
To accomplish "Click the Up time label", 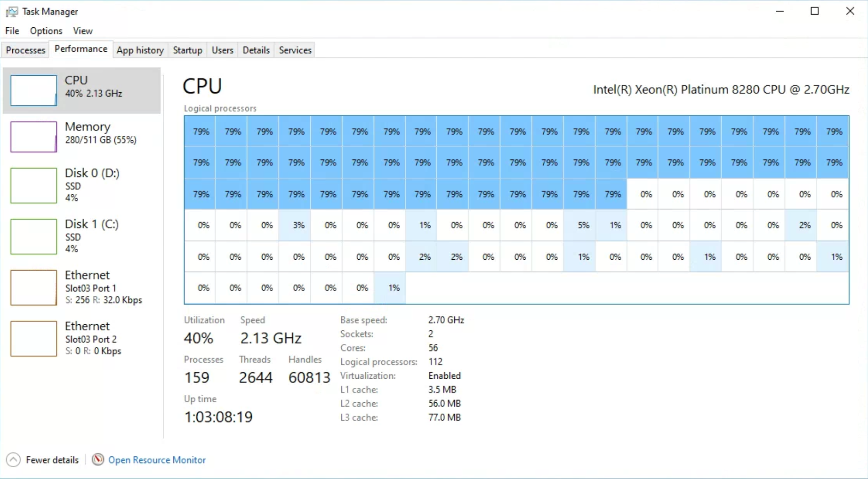I will click(201, 399).
